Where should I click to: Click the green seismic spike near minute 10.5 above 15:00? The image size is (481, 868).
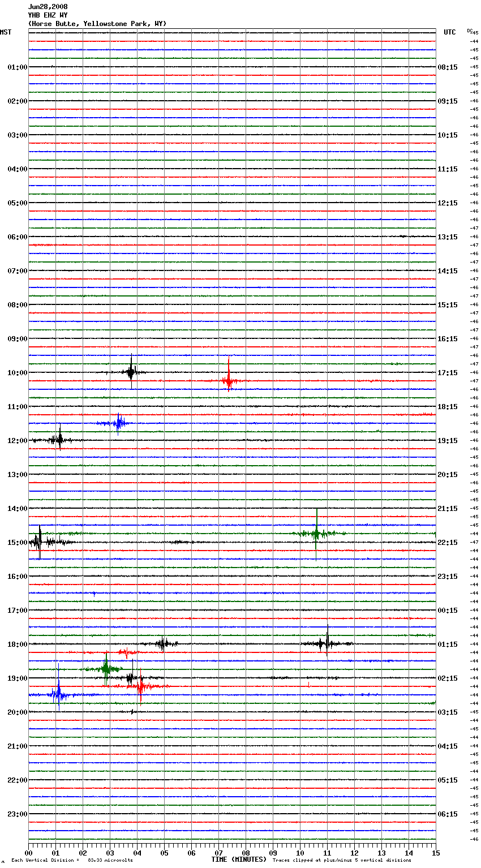317,533
